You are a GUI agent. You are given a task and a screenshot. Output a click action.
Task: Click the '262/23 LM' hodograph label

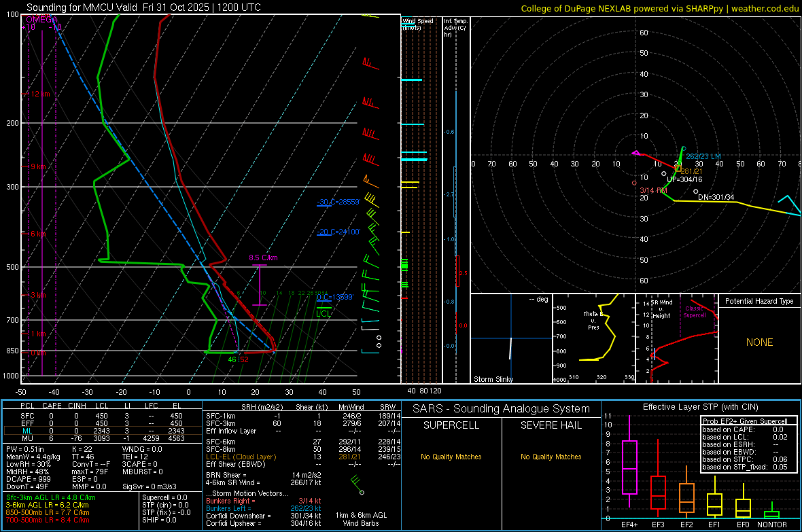[704, 156]
